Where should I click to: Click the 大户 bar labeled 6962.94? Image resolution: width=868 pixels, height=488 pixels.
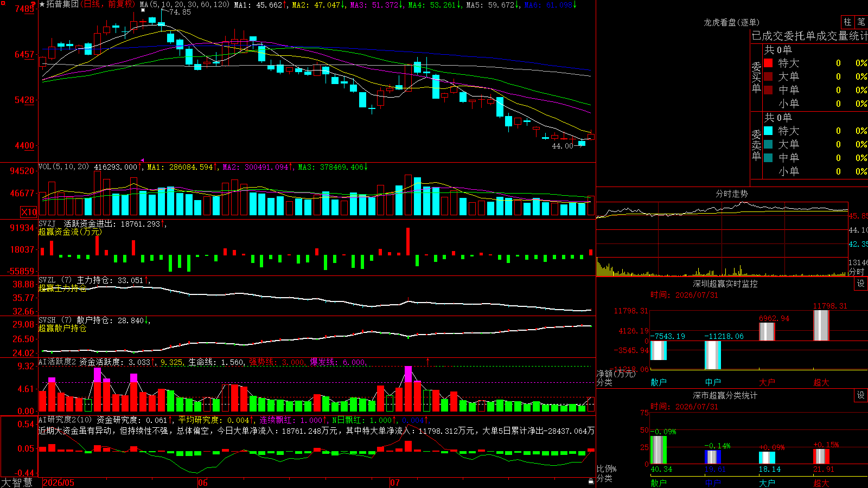[x=767, y=331]
